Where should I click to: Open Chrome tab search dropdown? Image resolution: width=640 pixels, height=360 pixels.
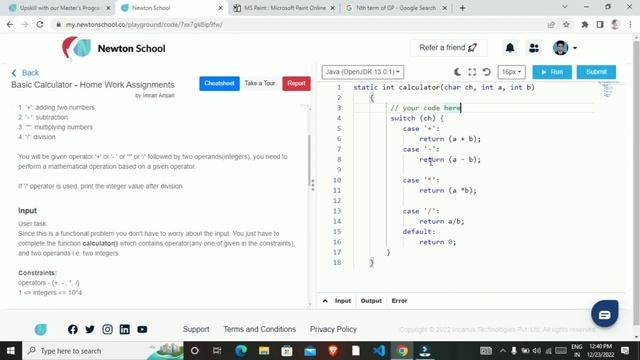[565, 7]
